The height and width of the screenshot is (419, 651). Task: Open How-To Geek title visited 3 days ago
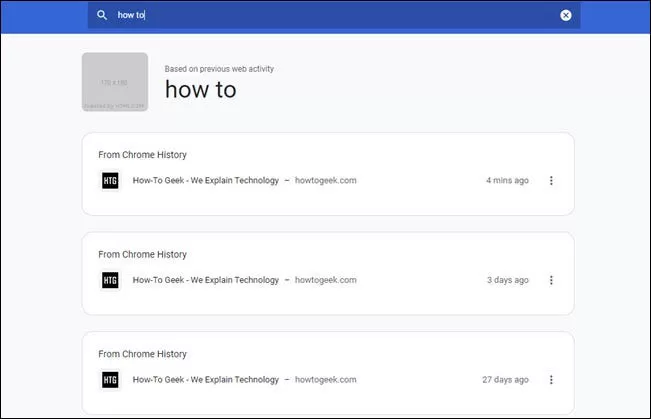[x=206, y=280]
